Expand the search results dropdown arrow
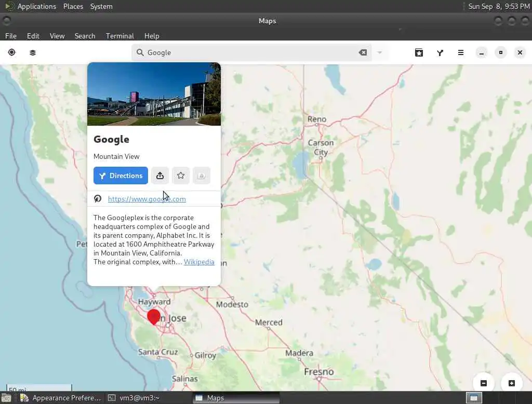Screen dimensions: 532x404 [x=380, y=52]
